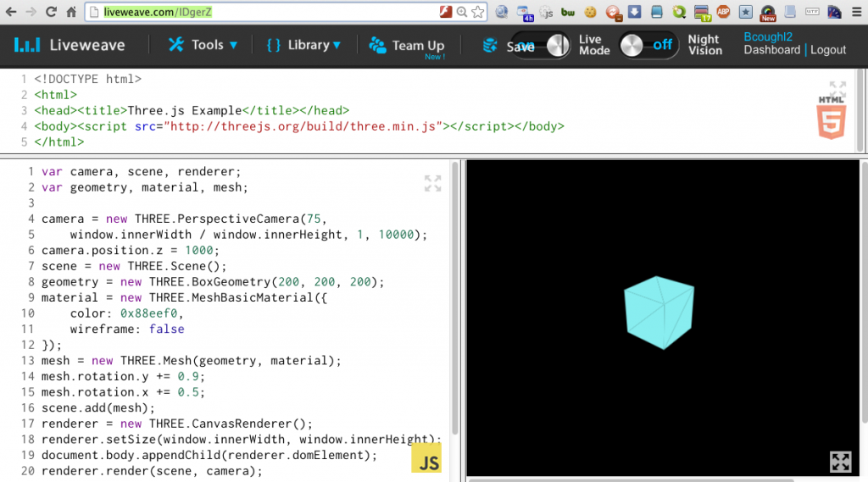Click JS line 'renderer.render(scene, camera);'
868x482 pixels.
(x=152, y=471)
